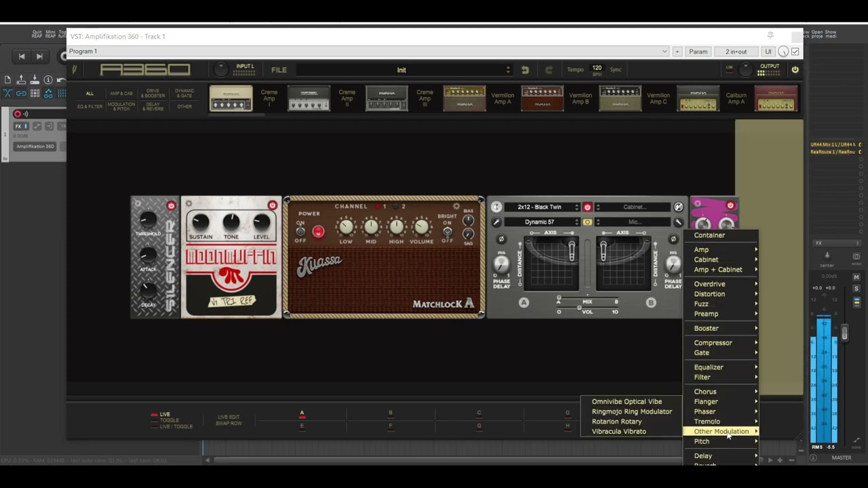
Task: Click the undo arrow in A360 toolbar
Action: click(525, 70)
